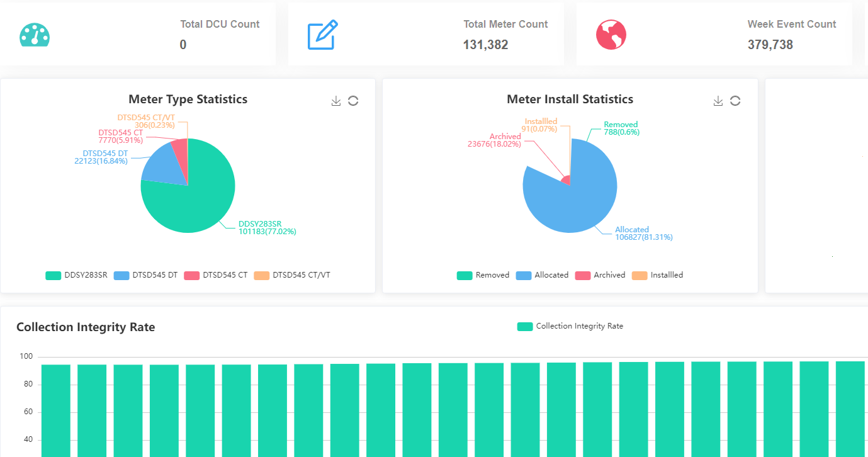
Task: Toggle DTSD545 CT legend item
Action: [216, 275]
